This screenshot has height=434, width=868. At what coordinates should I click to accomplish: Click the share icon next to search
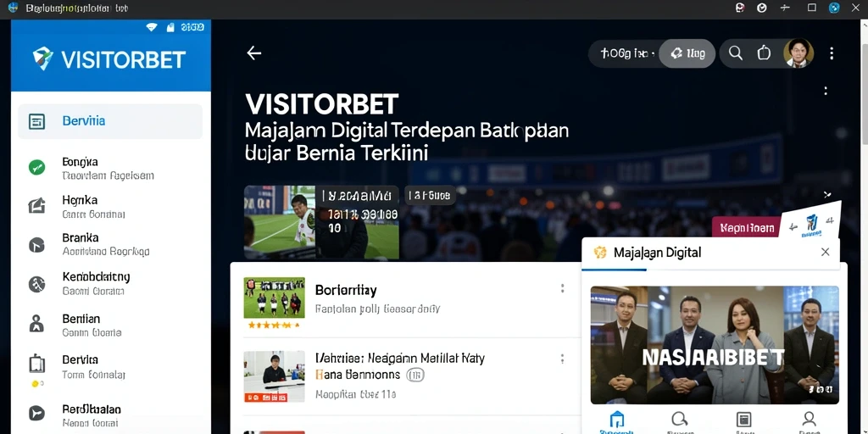[x=764, y=53]
